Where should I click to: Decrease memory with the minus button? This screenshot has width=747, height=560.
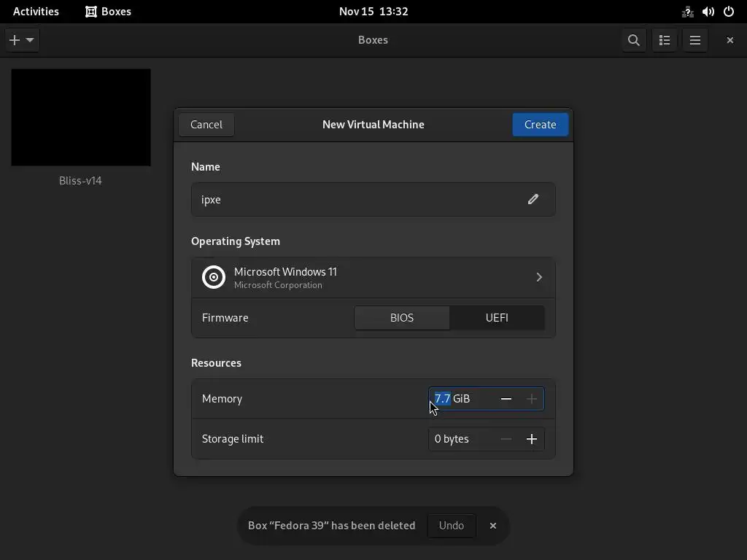506,399
